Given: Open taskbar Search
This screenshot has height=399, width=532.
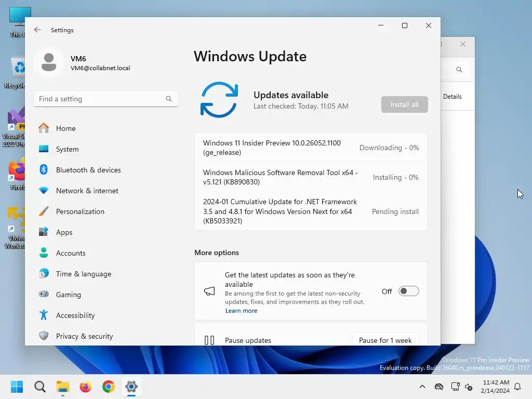Looking at the screenshot, I should pyautogui.click(x=39, y=387).
